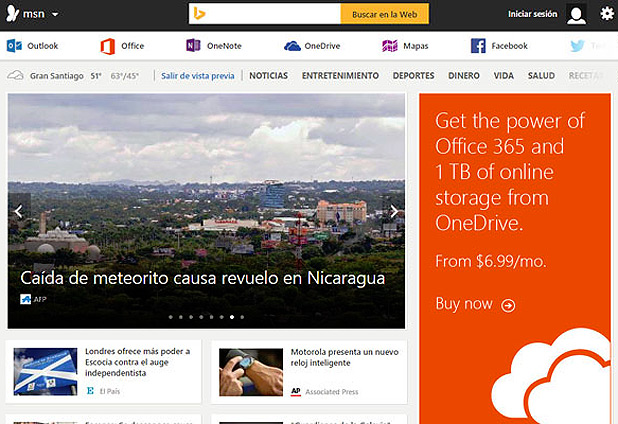Open the OneDrive cloud icon
The height and width of the screenshot is (424, 618).
(x=292, y=46)
